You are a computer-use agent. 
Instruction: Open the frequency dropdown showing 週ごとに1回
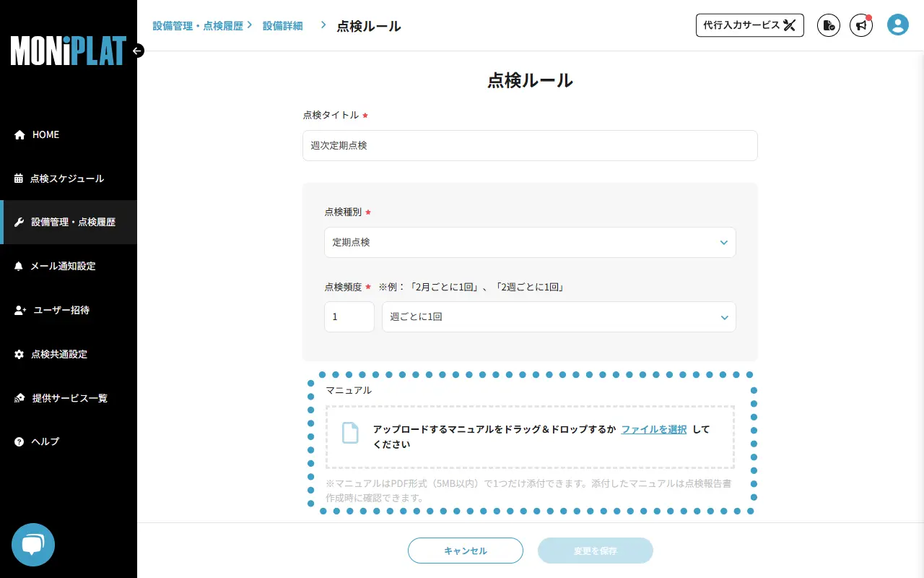(559, 316)
